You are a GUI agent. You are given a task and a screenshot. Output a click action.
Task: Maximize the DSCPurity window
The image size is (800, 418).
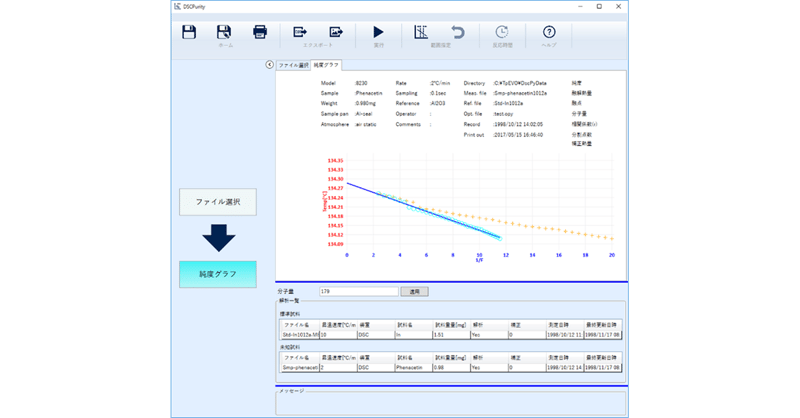[599, 7]
